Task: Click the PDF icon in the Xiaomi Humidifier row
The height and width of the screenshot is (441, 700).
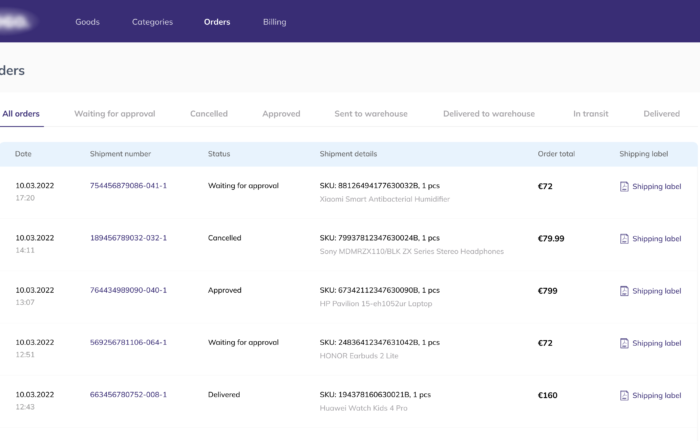Action: click(x=624, y=187)
